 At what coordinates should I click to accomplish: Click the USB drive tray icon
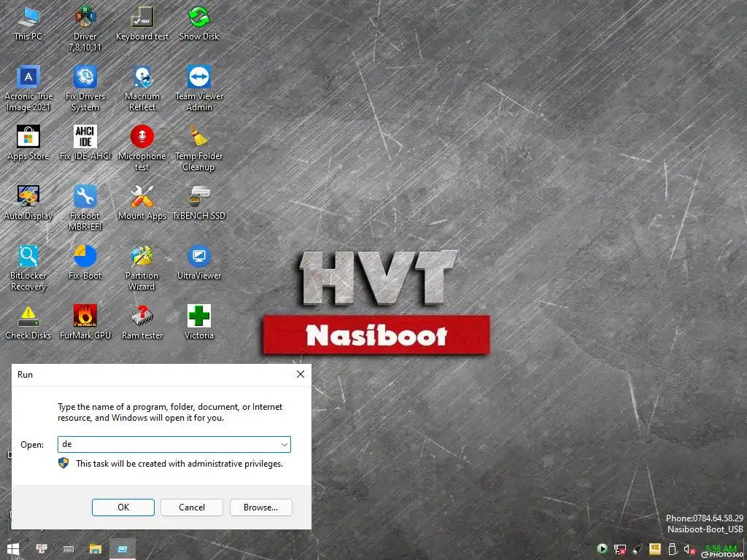coord(672,549)
